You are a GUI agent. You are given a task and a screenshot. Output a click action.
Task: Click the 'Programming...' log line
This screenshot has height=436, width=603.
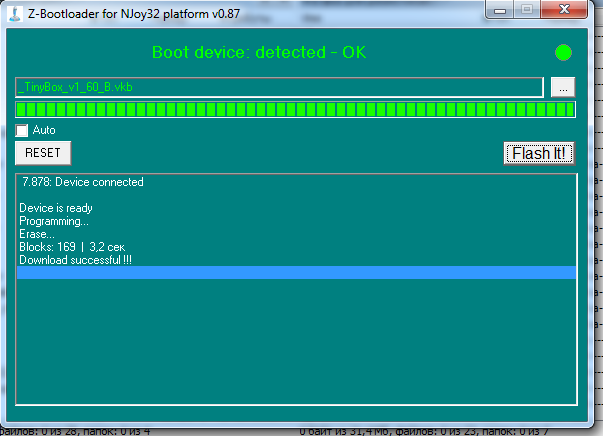tap(54, 221)
